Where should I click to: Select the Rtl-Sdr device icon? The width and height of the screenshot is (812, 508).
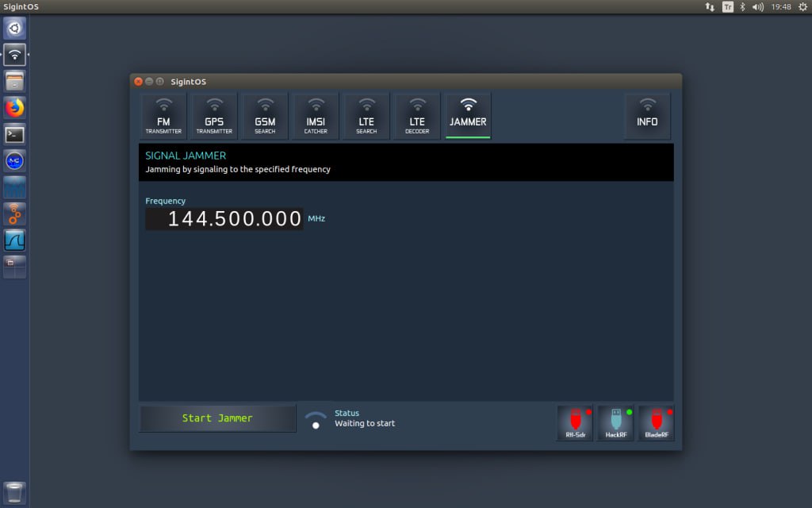[x=576, y=423]
